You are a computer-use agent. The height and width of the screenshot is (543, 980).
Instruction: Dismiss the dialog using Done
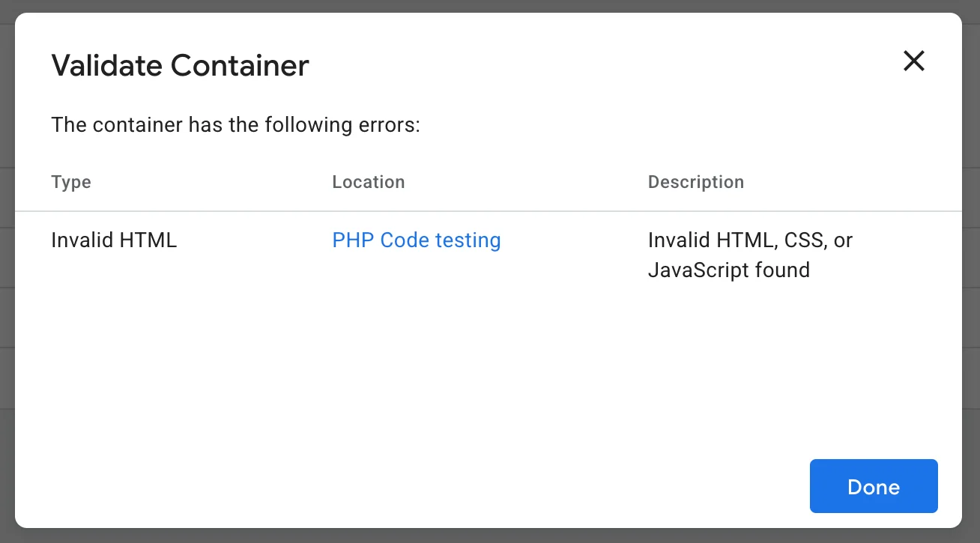coord(873,486)
